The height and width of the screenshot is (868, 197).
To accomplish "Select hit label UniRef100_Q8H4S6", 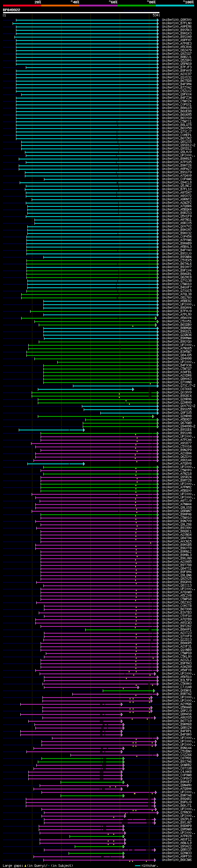I will click(177, 714).
